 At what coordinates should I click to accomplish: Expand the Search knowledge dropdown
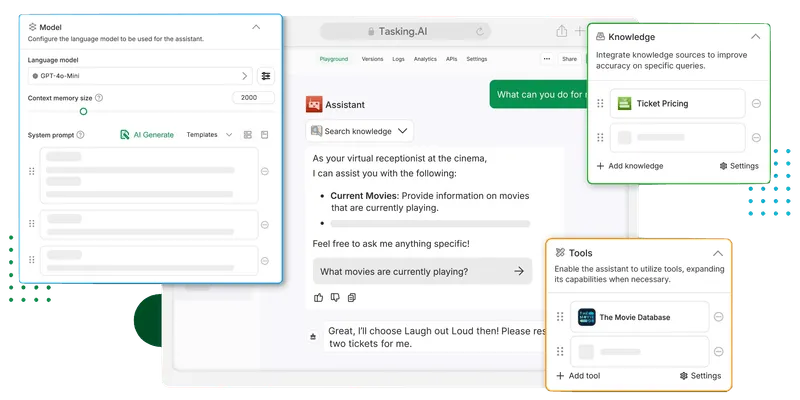pyautogui.click(x=360, y=131)
